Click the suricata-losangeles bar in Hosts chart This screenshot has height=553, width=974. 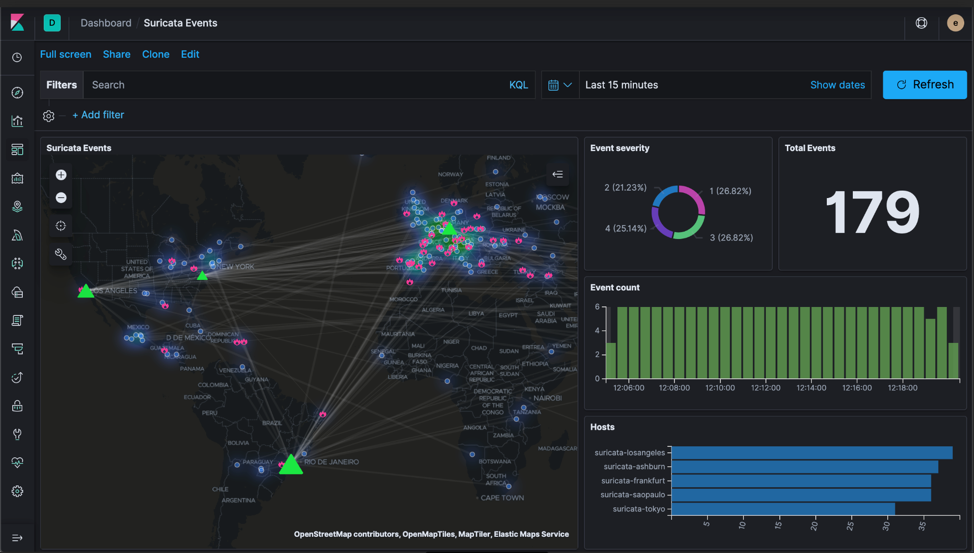[810, 453]
